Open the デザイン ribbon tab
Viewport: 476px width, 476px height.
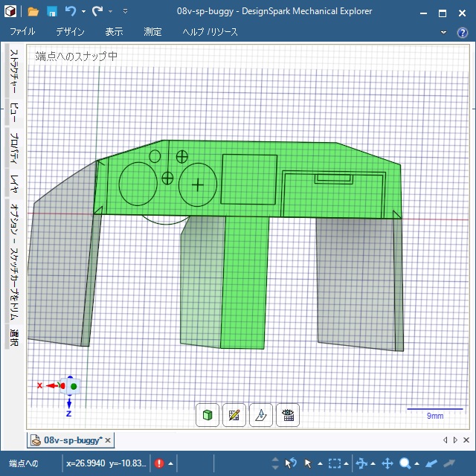pyautogui.click(x=70, y=32)
